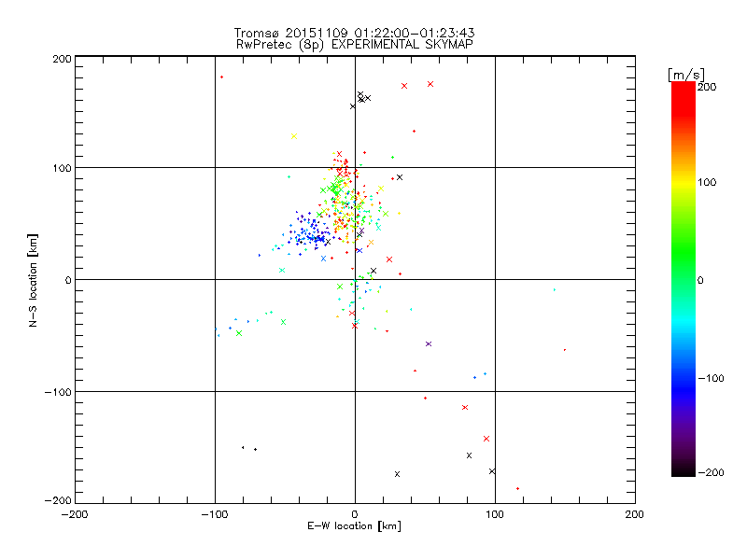Click the "0" tick label on N-S axis
The image size is (747, 560).
click(68, 280)
